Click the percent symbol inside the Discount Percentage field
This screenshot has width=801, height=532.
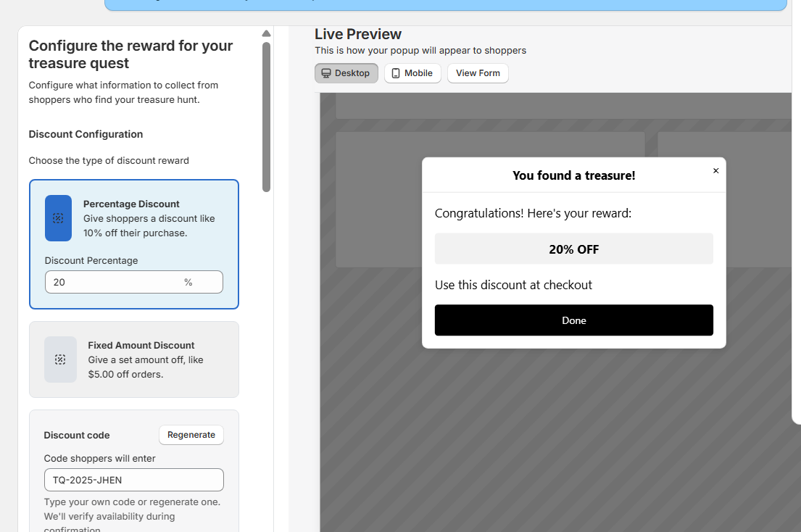188,282
